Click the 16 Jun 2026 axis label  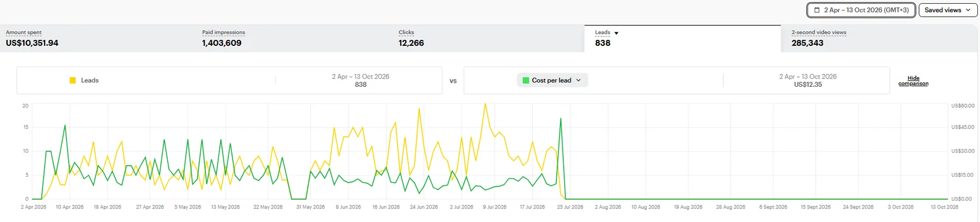[x=386, y=207]
